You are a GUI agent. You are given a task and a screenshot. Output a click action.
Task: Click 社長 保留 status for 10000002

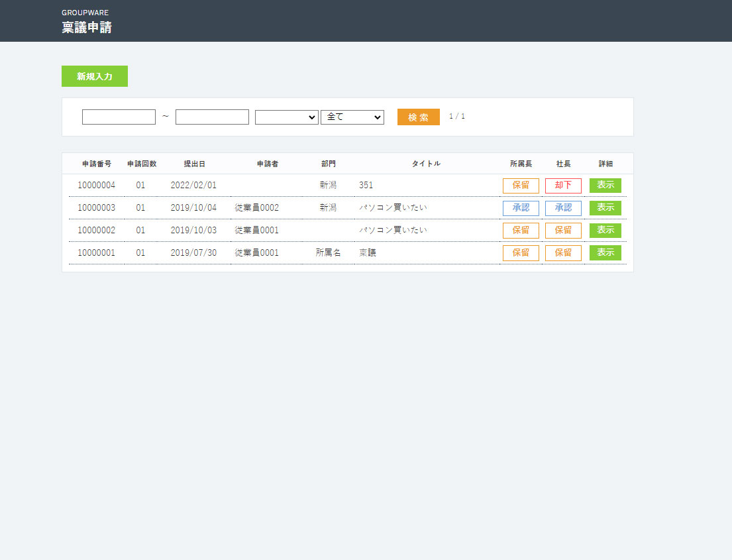[563, 231]
